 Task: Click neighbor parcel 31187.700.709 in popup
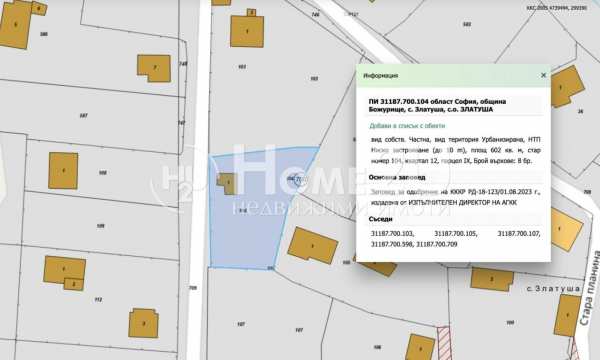coord(437,244)
